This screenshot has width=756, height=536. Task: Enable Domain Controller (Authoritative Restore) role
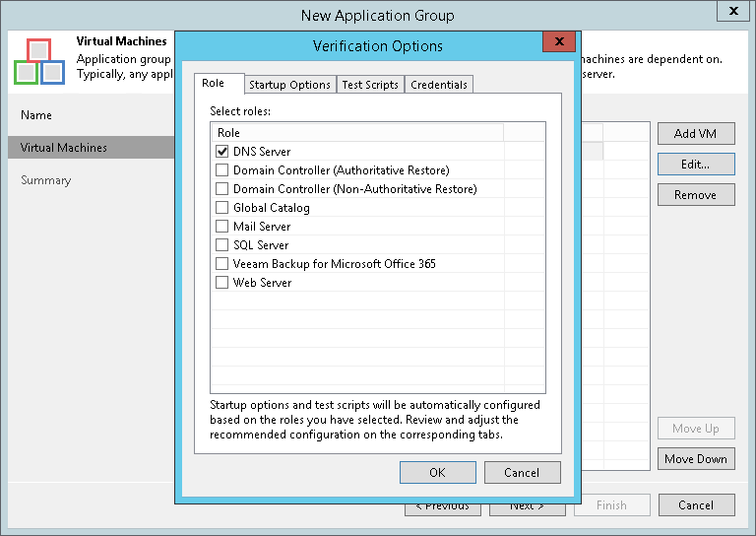(x=221, y=170)
